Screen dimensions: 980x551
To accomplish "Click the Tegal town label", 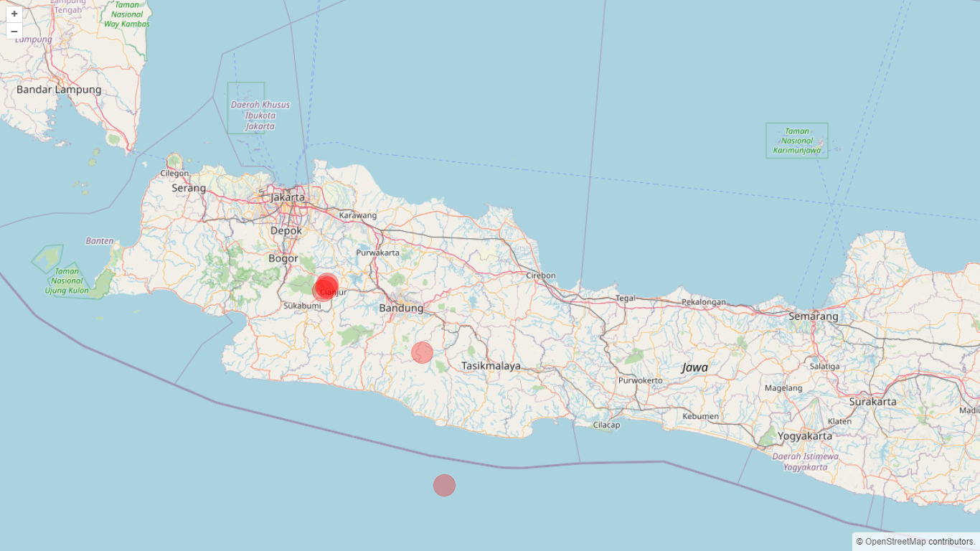I will tap(626, 298).
